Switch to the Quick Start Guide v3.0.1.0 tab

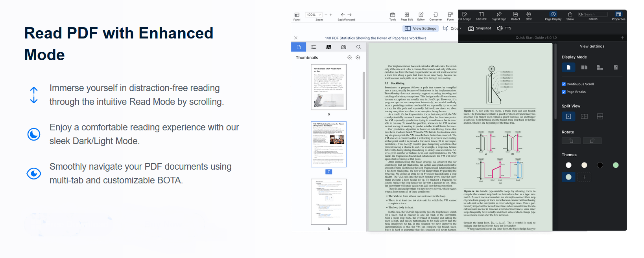536,38
